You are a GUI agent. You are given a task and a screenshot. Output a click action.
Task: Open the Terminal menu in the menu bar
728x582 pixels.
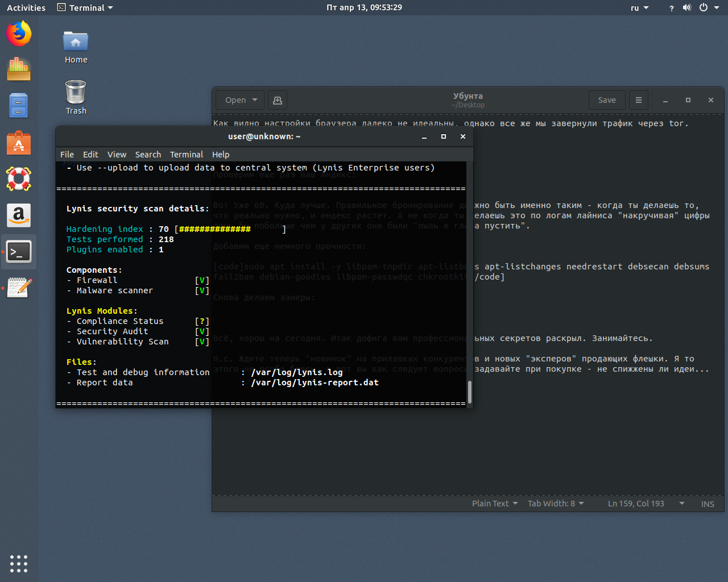pos(187,154)
